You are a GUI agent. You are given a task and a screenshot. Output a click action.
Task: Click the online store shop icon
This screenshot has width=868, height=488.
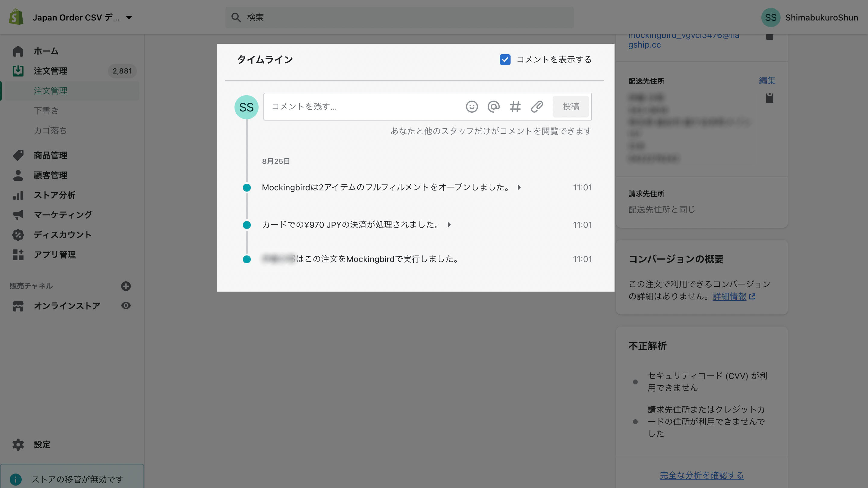[x=18, y=306]
